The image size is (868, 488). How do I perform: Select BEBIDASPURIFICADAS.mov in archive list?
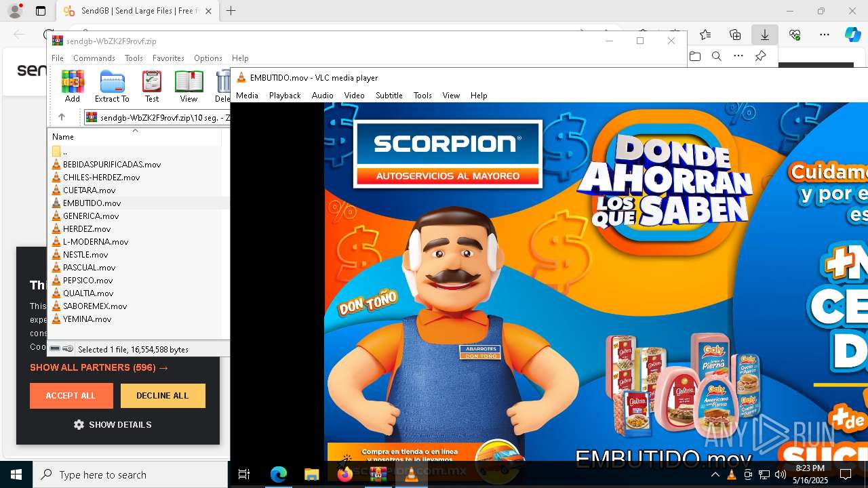(x=112, y=165)
